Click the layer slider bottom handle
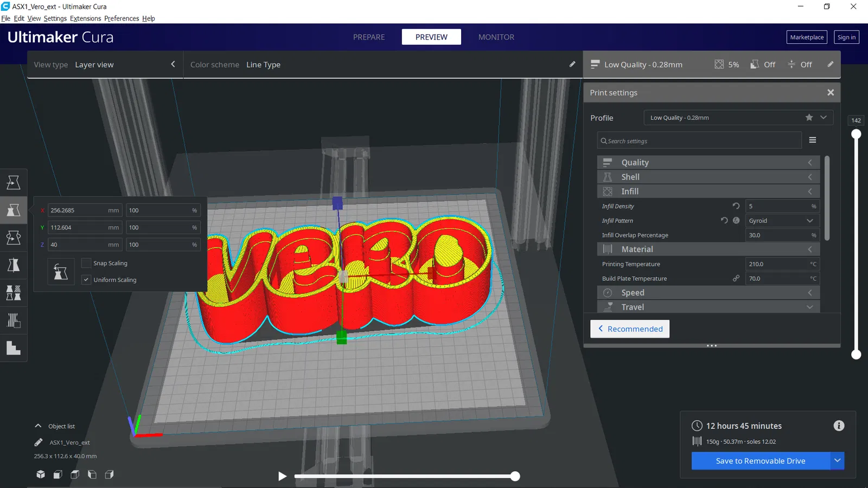 (856, 355)
